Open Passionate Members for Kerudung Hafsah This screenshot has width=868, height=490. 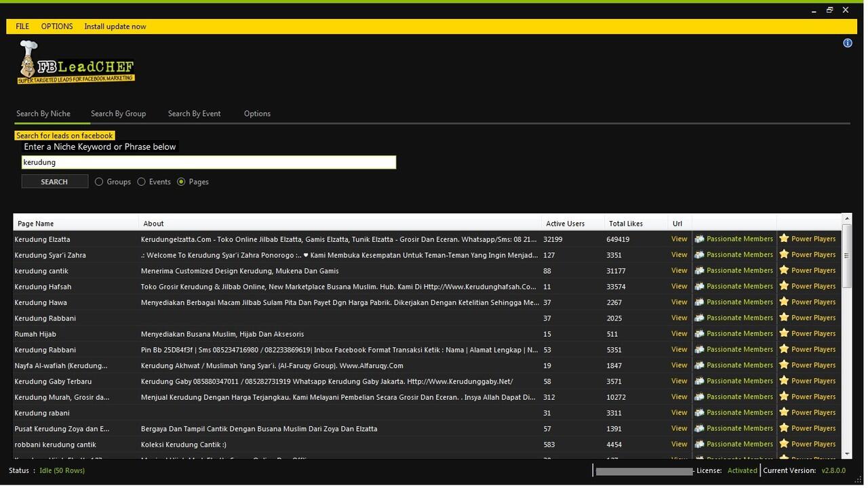click(734, 286)
